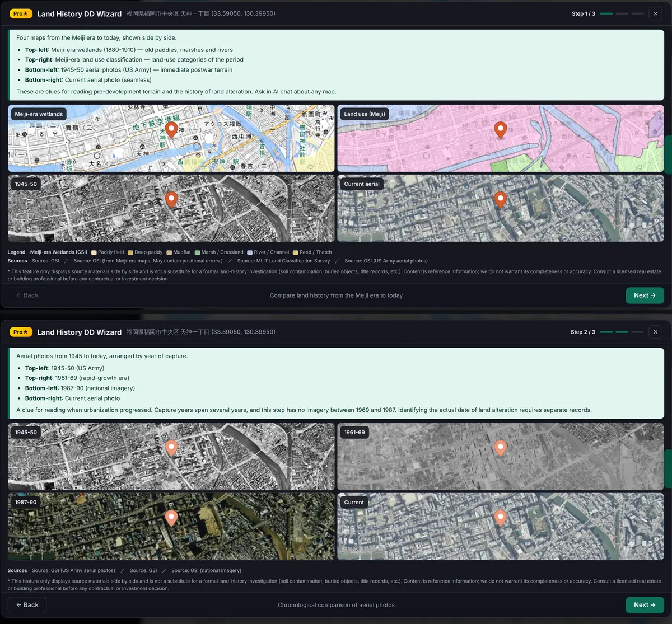Click the River / Channel legend swatch

tap(250, 252)
